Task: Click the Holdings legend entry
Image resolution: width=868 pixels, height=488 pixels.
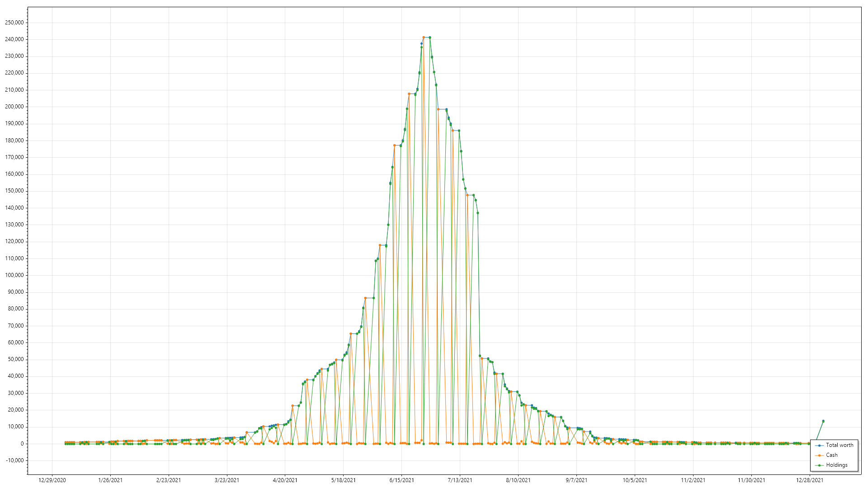Action: (x=836, y=465)
